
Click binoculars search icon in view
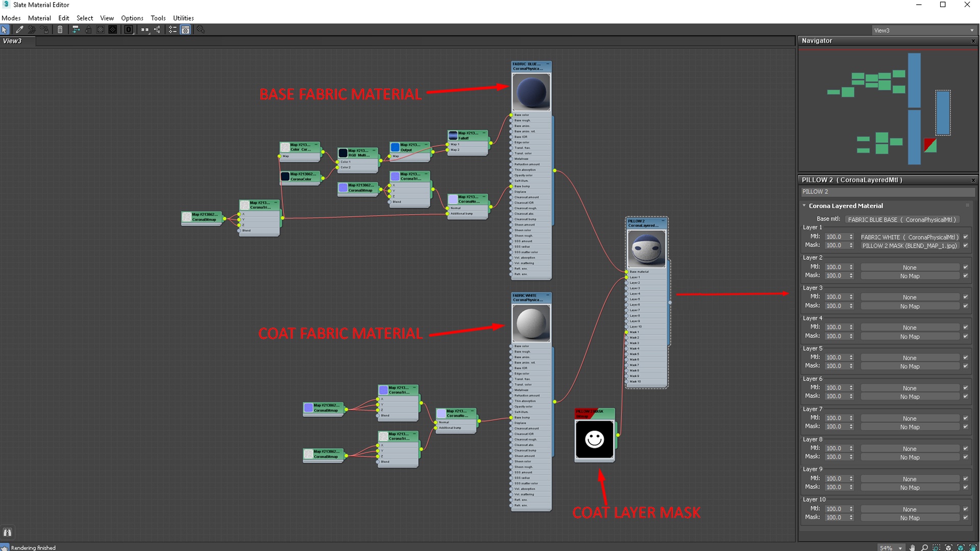pos(7,532)
